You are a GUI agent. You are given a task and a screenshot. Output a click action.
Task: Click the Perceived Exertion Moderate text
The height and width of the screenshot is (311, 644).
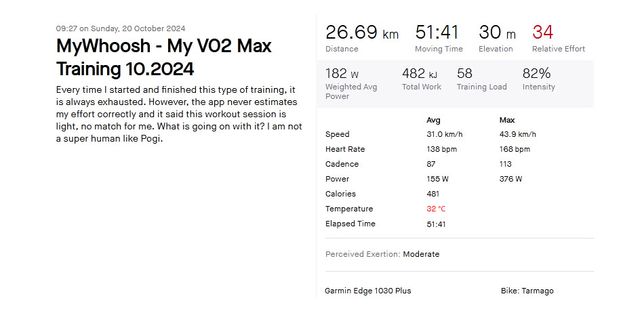coord(382,254)
